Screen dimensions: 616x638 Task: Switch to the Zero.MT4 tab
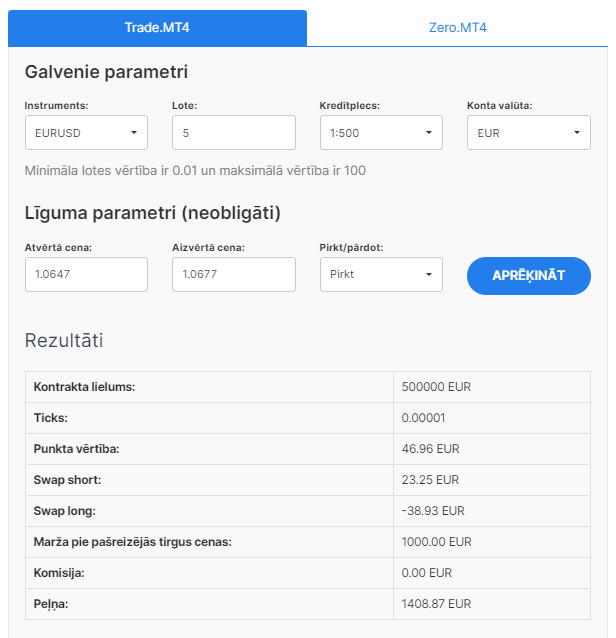[x=457, y=28]
